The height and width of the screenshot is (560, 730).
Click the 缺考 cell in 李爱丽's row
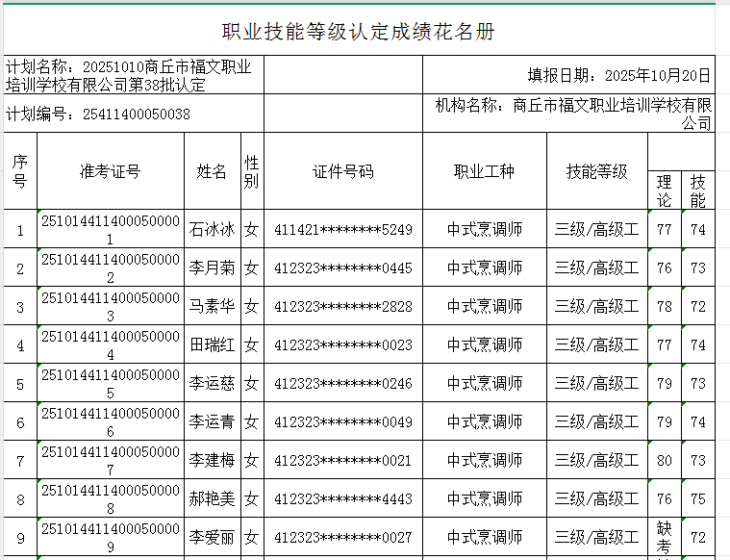(x=664, y=537)
